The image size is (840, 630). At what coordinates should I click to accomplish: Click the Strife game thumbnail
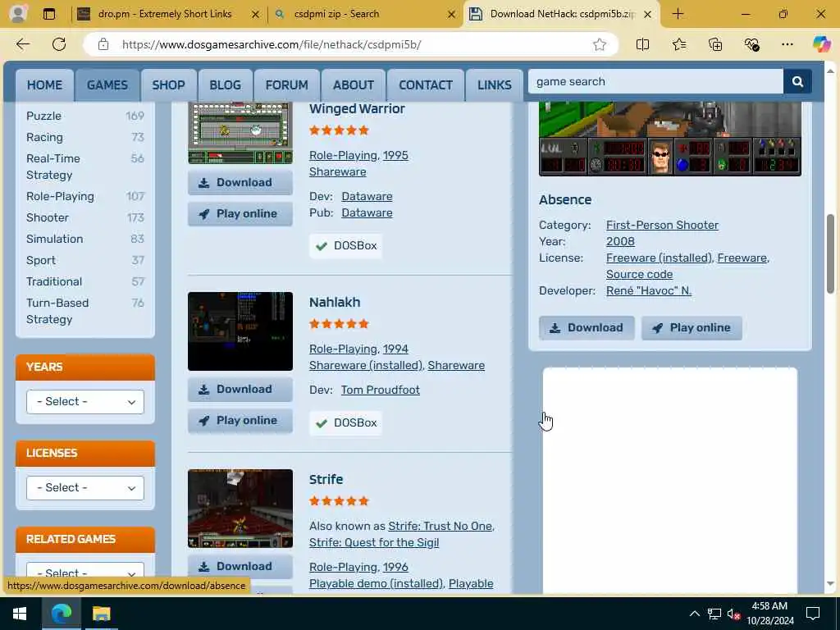tap(240, 509)
